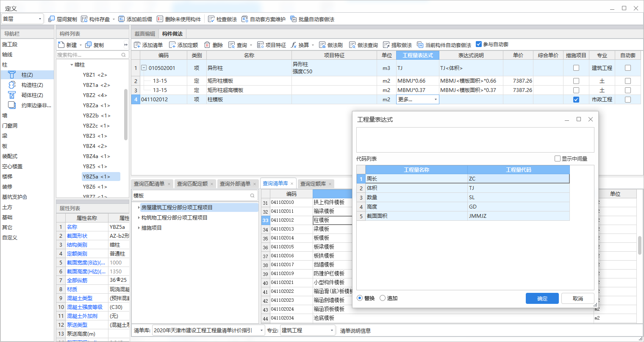
Task: Click the 确定 button in the dialog
Action: [542, 298]
